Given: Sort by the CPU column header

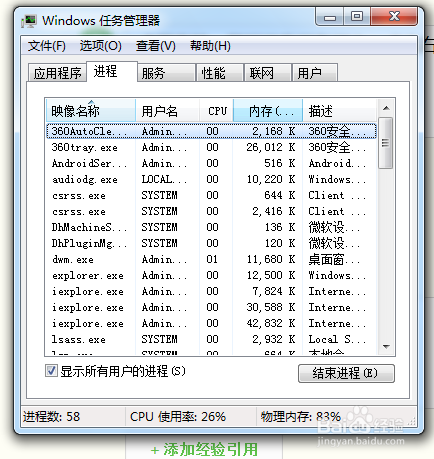Looking at the screenshot, I should (217, 111).
